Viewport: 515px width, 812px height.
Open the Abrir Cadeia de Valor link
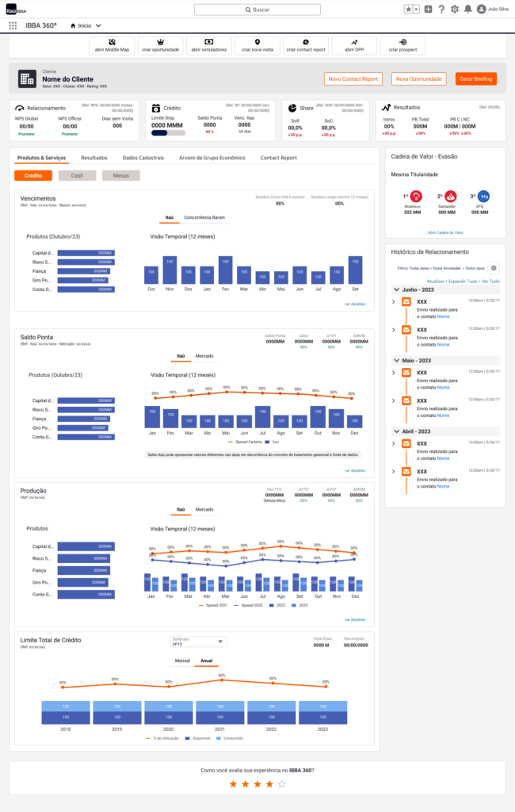pos(444,232)
